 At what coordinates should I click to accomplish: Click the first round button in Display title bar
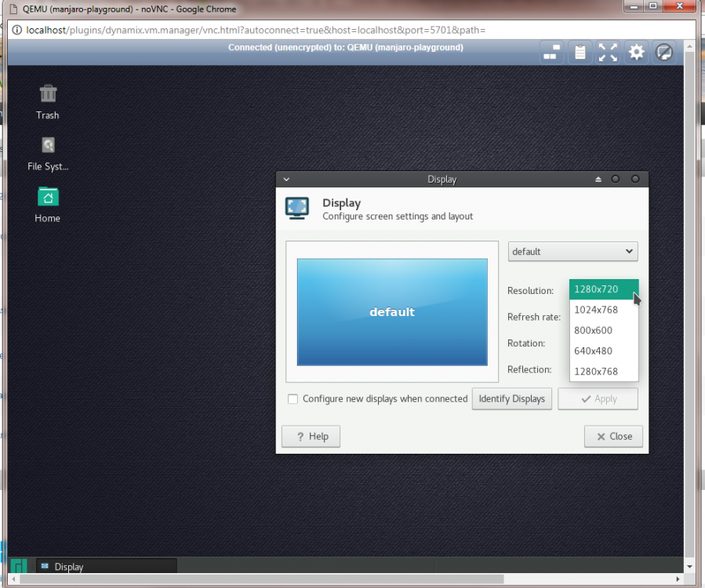tap(615, 180)
